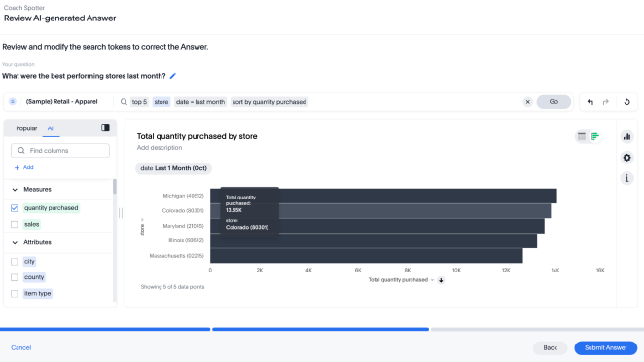Image resolution: width=644 pixels, height=362 pixels.
Task: Select the All columns tab
Action: [x=51, y=128]
